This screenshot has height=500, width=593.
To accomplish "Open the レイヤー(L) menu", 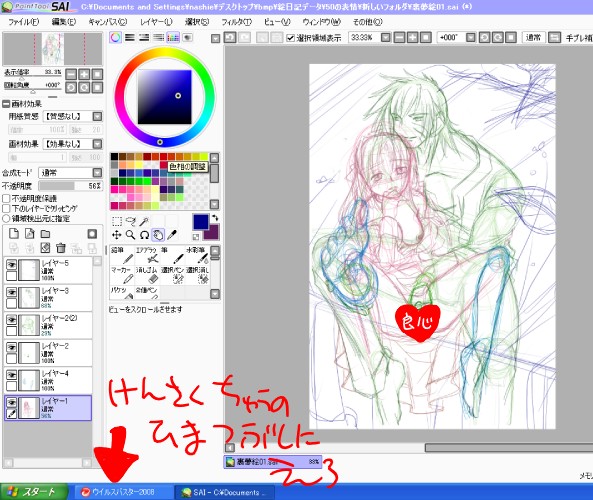I will (x=156, y=22).
